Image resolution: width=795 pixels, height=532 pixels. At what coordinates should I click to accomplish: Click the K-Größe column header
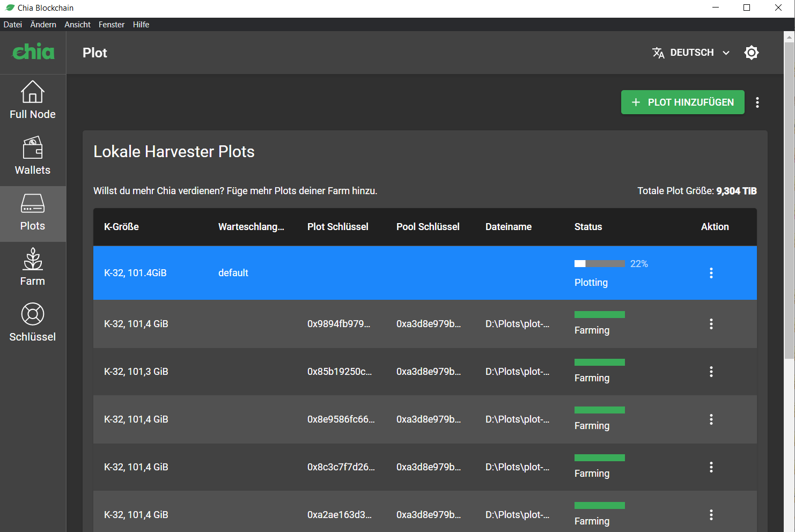click(x=121, y=227)
